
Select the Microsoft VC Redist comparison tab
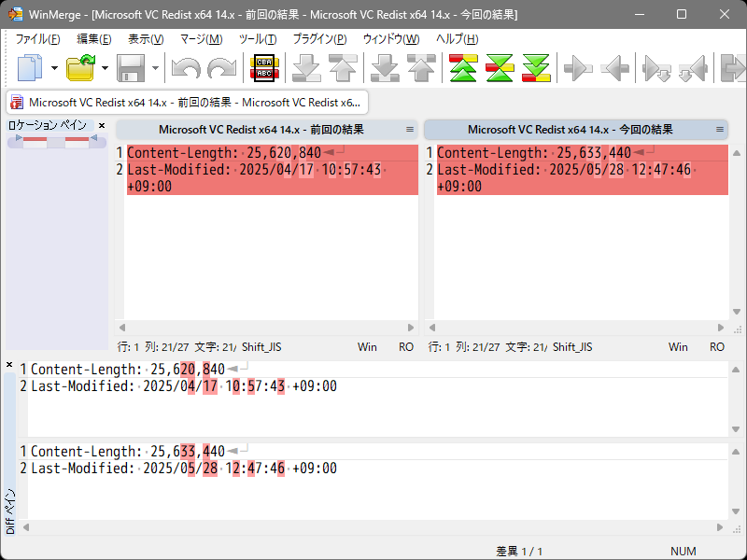[188, 103]
